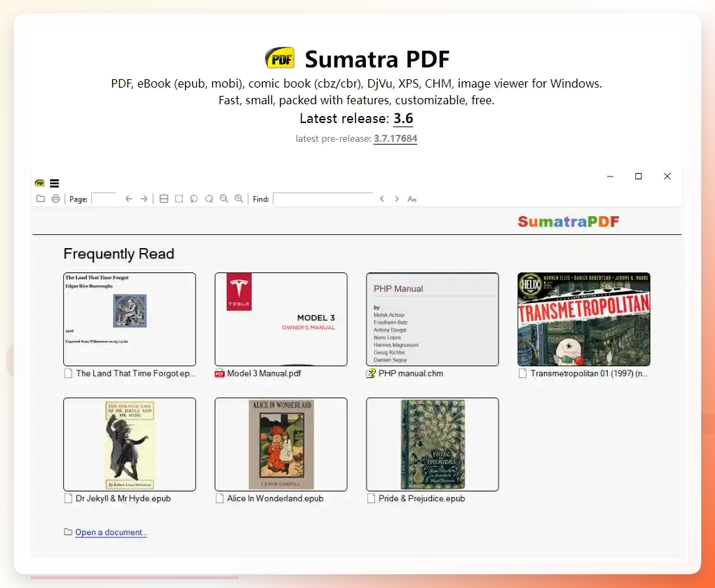This screenshot has width=715, height=588.
Task: Open the Pride and Prejudice cover thumbnail
Action: [x=433, y=444]
